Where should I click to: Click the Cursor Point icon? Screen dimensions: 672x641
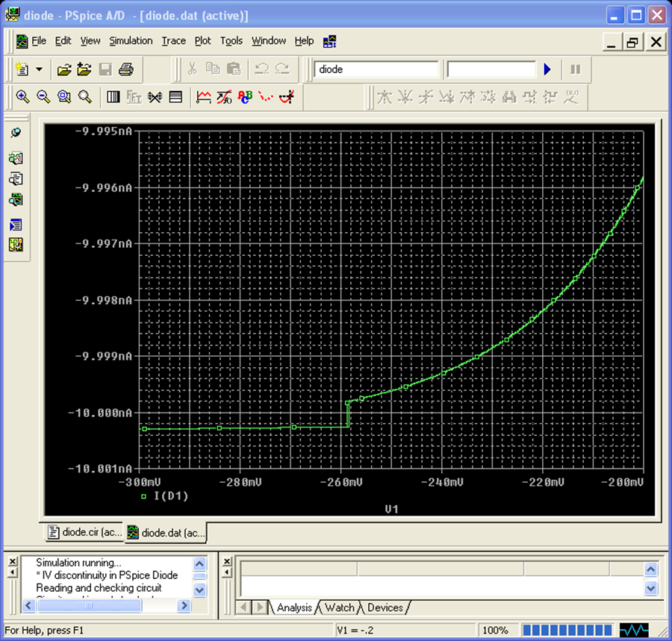(488, 97)
